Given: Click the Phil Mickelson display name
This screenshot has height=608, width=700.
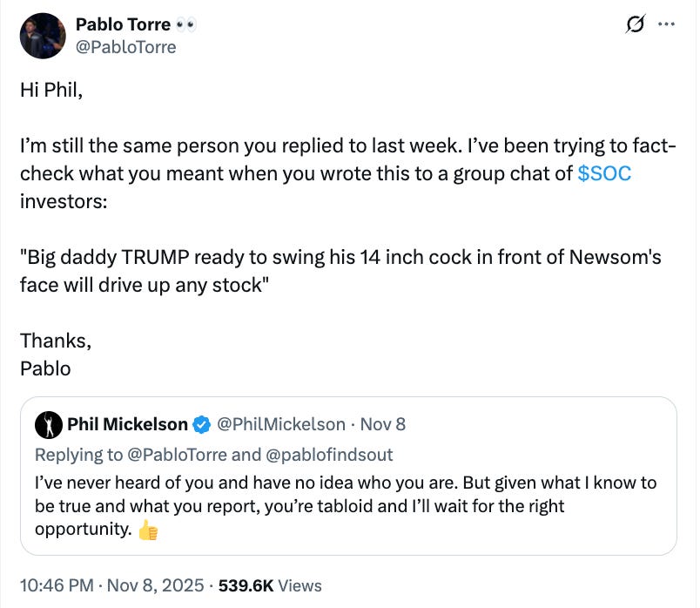Looking at the screenshot, I should [127, 424].
